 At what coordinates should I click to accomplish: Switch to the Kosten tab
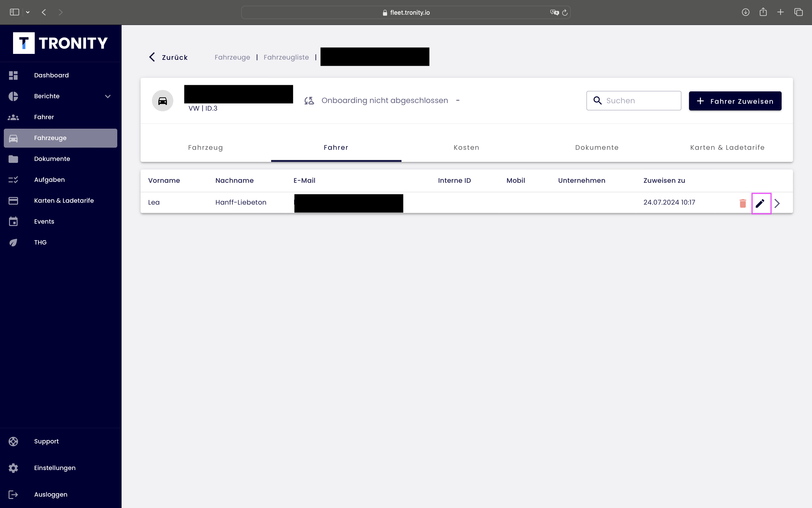[x=466, y=147]
